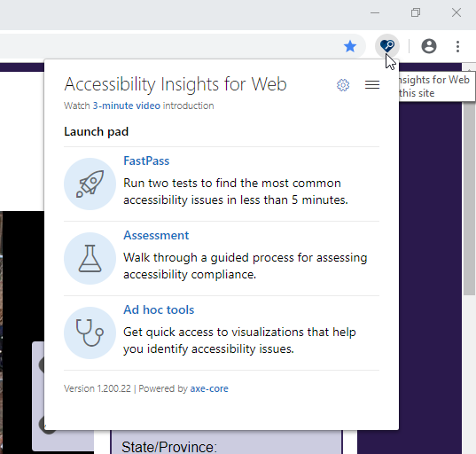476x454 pixels.
Task: Click the Assessment flask icon
Action: tap(90, 258)
